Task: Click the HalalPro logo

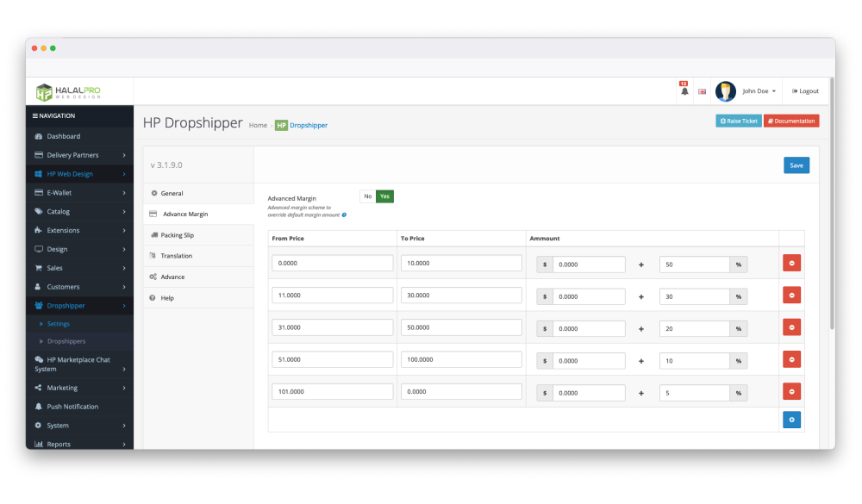Action: pos(69,91)
